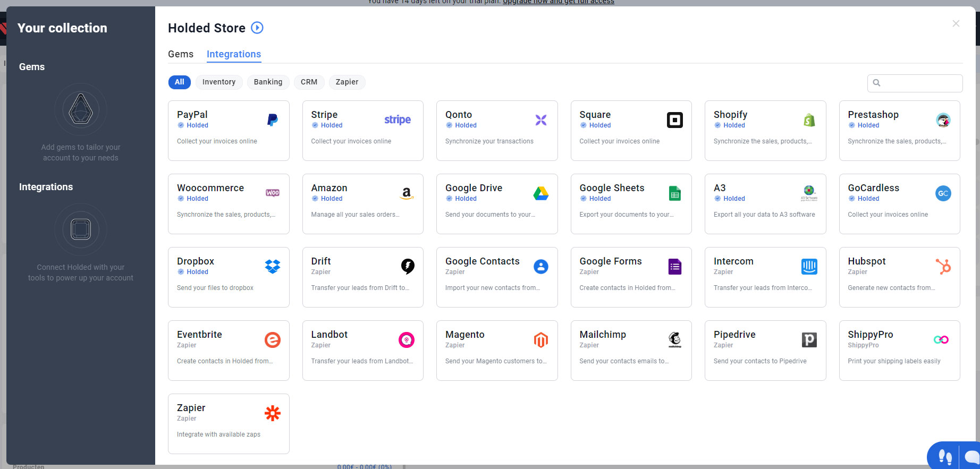Screen dimensions: 980x469
Task: Click the Landbot logo icon
Action: (x=407, y=340)
